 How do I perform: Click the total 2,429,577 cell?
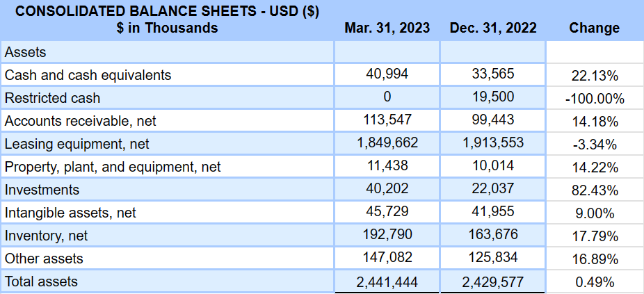click(x=493, y=281)
